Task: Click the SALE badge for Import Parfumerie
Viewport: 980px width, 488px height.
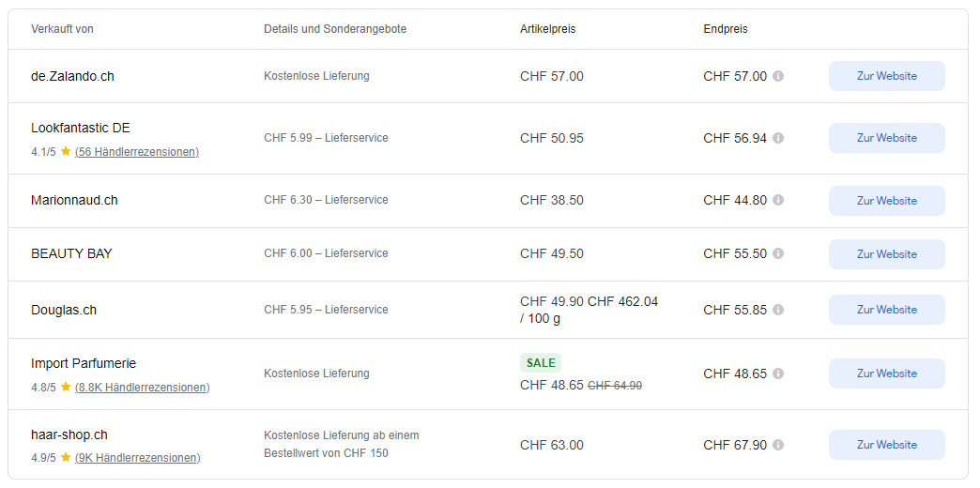Action: (x=541, y=363)
